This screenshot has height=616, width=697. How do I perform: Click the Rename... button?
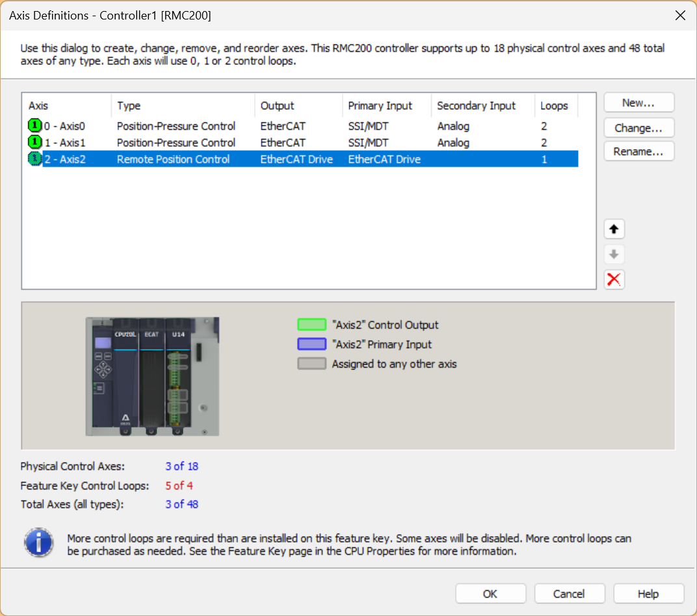[x=638, y=151]
